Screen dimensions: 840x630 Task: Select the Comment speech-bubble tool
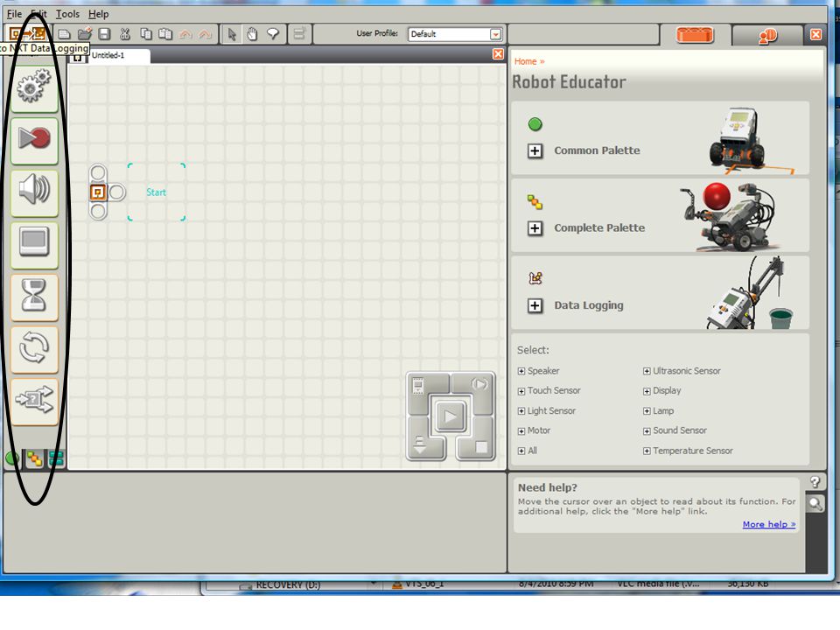[273, 34]
